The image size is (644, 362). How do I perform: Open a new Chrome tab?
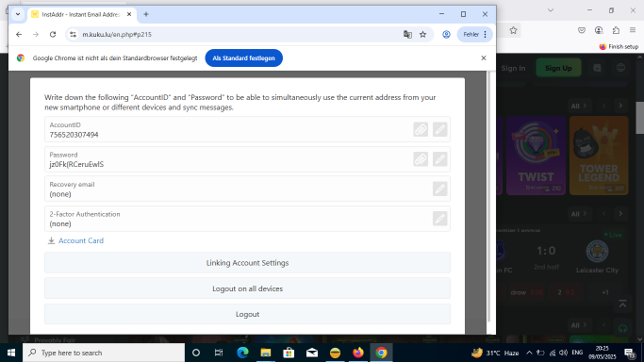click(x=146, y=14)
